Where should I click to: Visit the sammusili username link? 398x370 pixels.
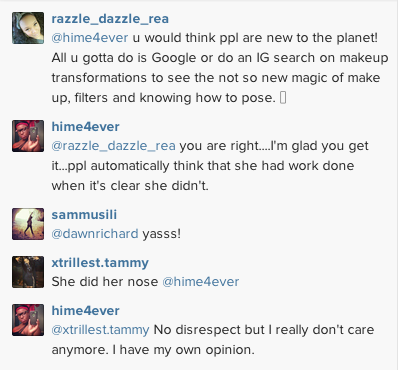tap(84, 215)
